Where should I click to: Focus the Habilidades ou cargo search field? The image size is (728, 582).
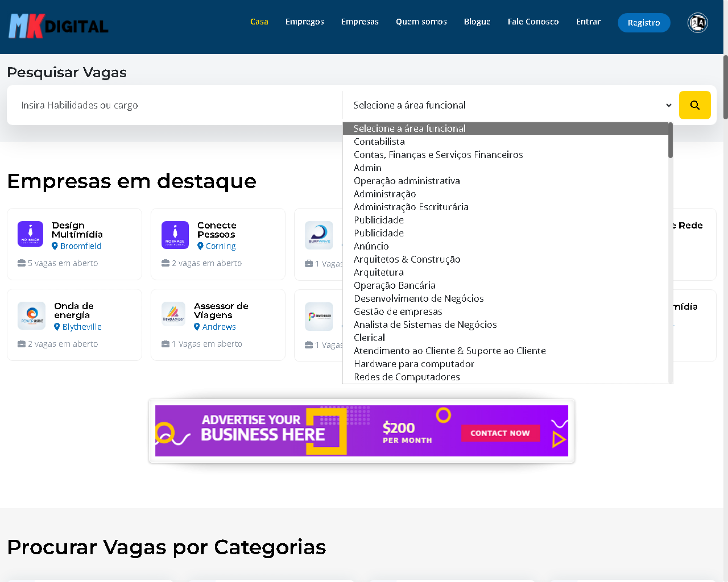click(x=174, y=105)
